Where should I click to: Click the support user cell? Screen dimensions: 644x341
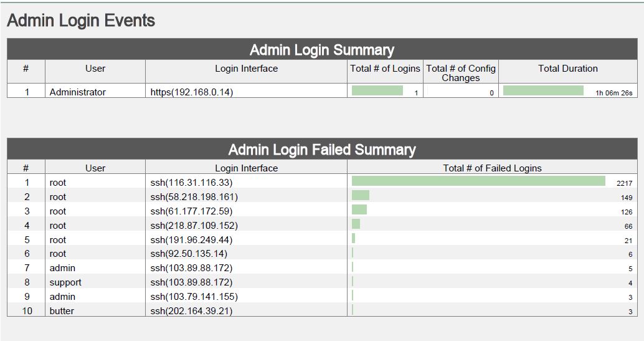(x=65, y=282)
